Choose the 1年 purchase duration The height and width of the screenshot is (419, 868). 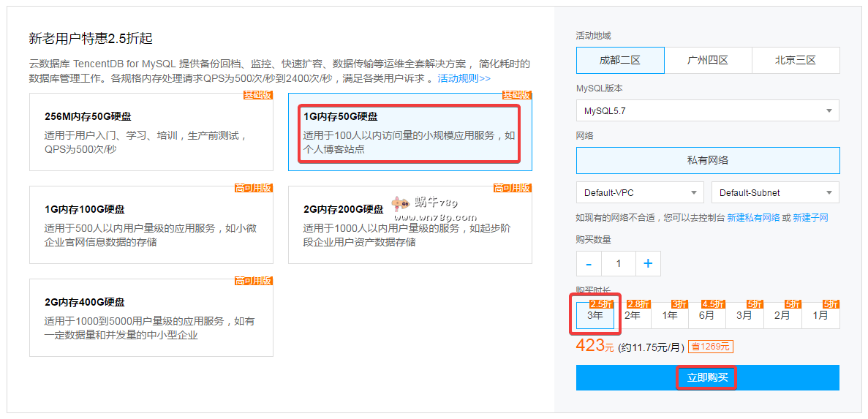(670, 316)
